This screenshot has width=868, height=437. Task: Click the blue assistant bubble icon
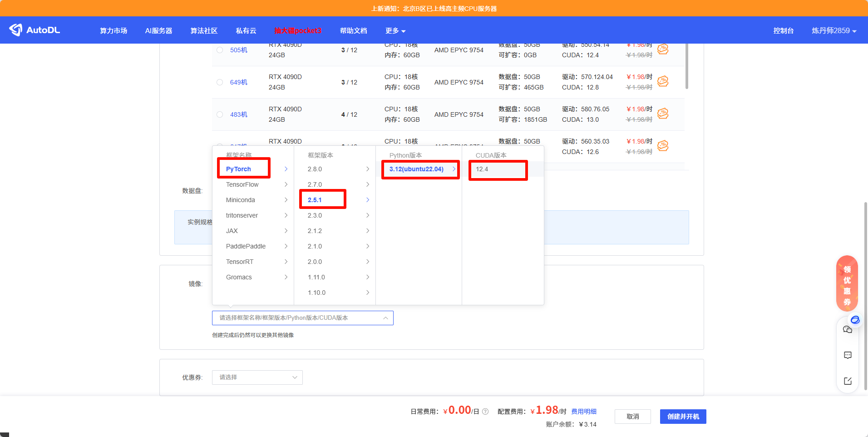coord(855,320)
